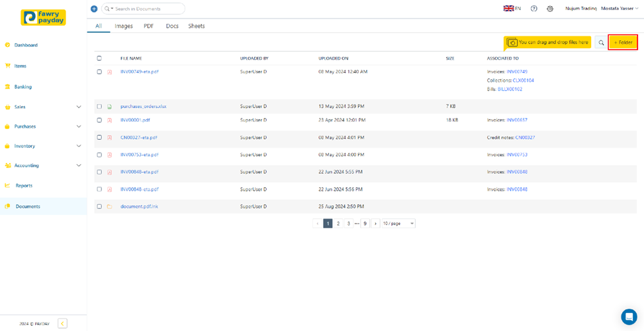
Task: Open the INV00749 invoice link
Action: tap(517, 71)
